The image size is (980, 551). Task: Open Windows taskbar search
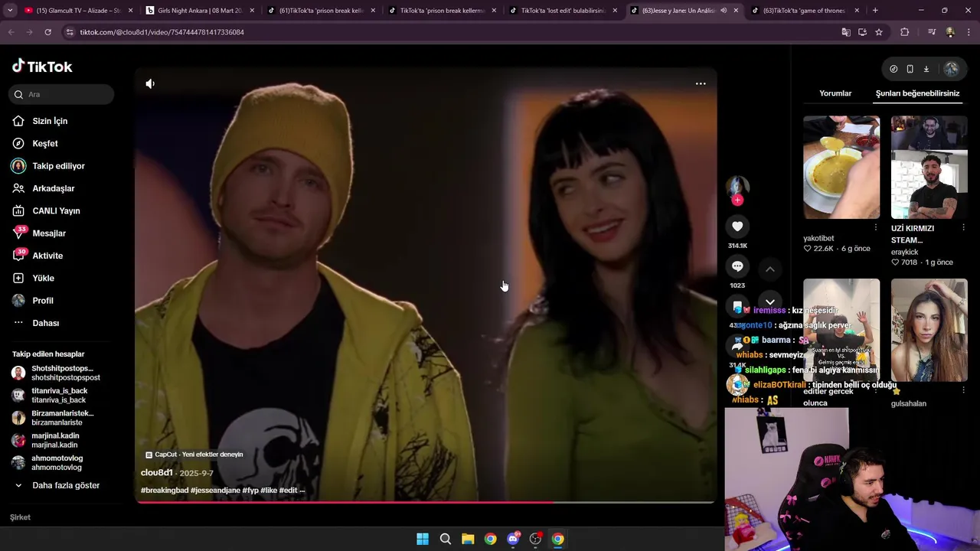445,539
